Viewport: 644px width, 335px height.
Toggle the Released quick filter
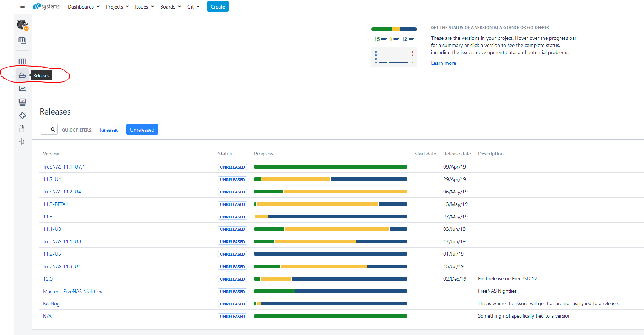tap(109, 130)
